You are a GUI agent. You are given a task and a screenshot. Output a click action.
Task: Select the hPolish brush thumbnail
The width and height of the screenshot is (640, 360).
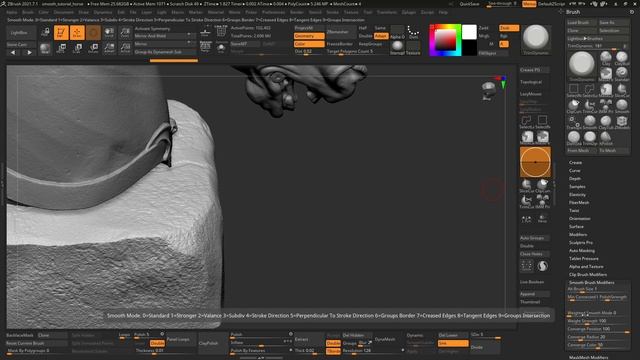(606, 138)
